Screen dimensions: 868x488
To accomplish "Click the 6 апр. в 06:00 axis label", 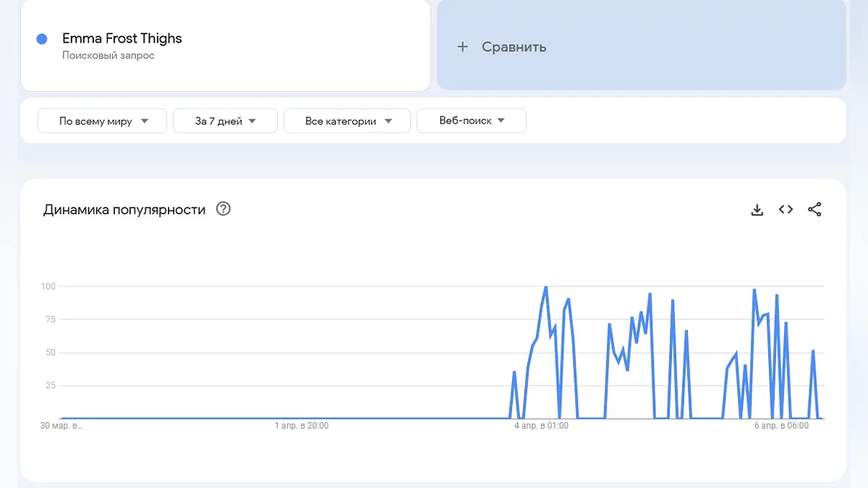I will pyautogui.click(x=781, y=426).
